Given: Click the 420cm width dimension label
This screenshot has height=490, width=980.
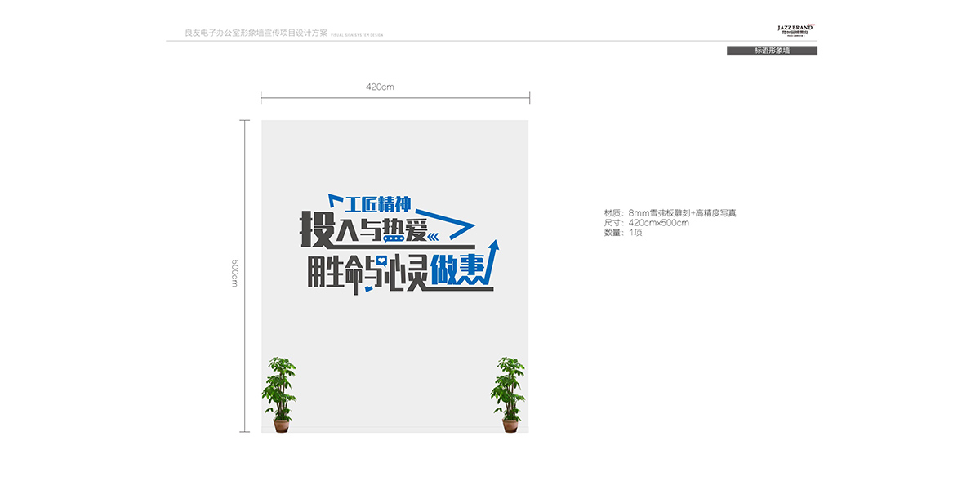Looking at the screenshot, I should tap(380, 87).
